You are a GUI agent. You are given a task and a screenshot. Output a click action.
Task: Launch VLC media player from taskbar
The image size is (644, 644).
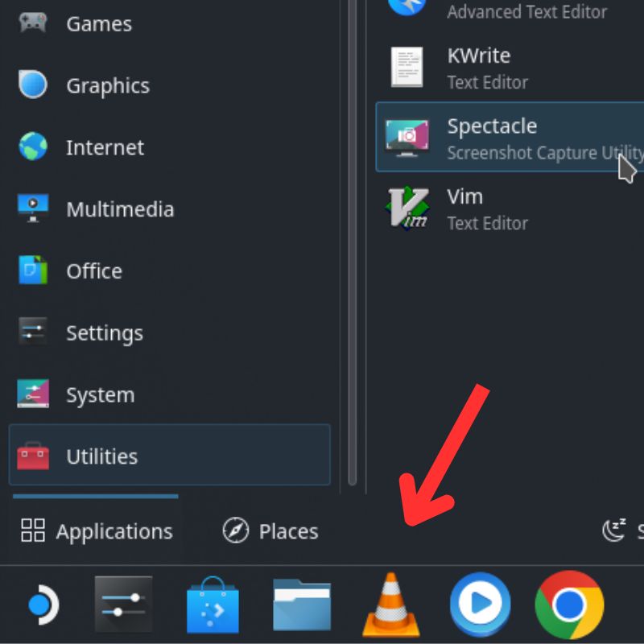coord(391,605)
